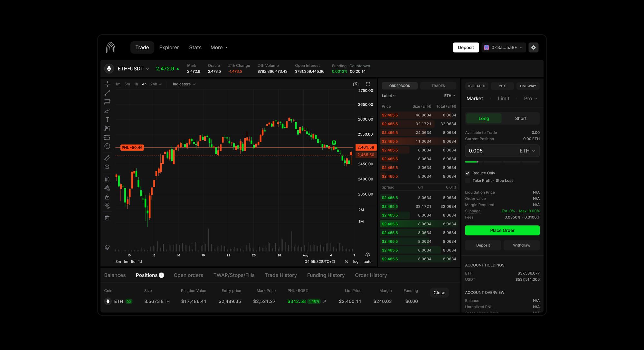644x350 pixels.
Task: Click the magnet snap tool
Action: point(107,179)
